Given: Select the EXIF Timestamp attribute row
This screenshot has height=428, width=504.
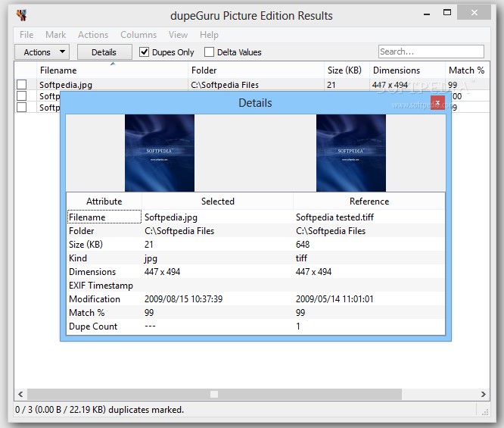Looking at the screenshot, I should 256,285.
